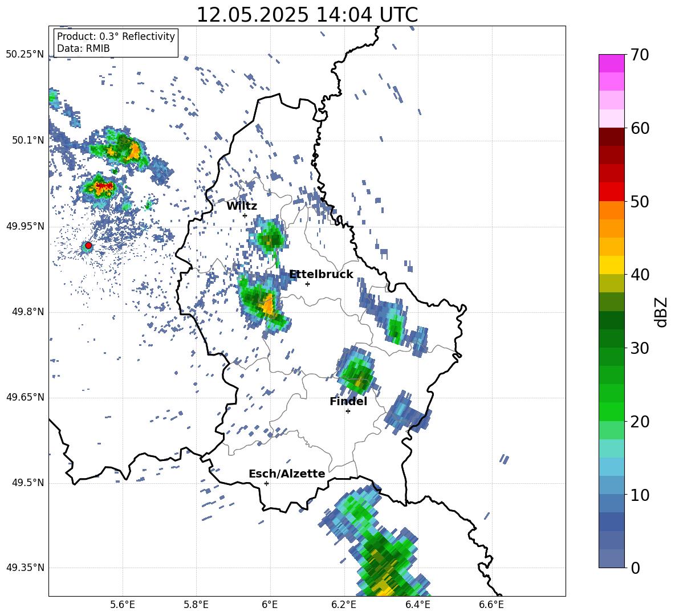Click the Findel cross marker

348,411
